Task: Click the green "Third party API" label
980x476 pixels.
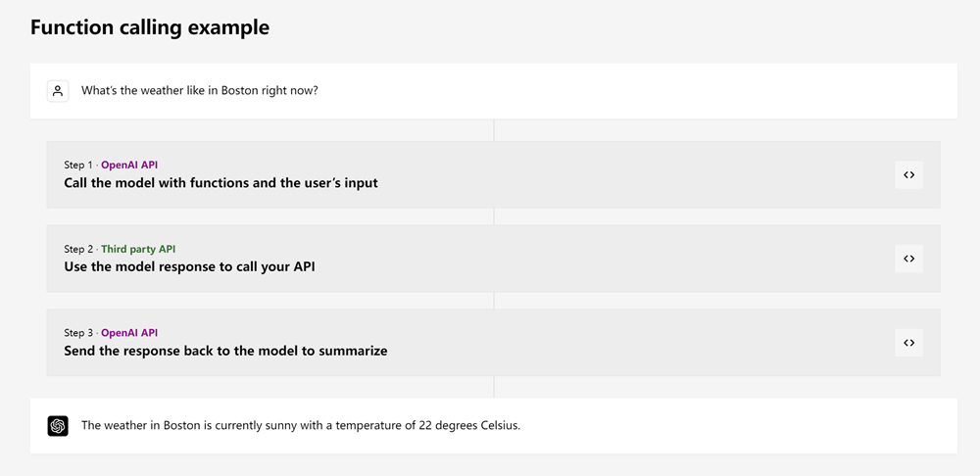Action: (138, 249)
